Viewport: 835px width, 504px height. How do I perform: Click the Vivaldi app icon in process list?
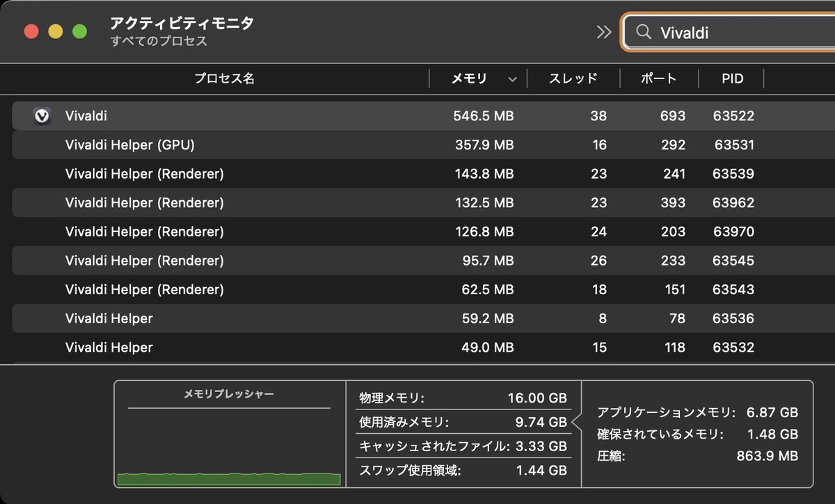[42, 116]
